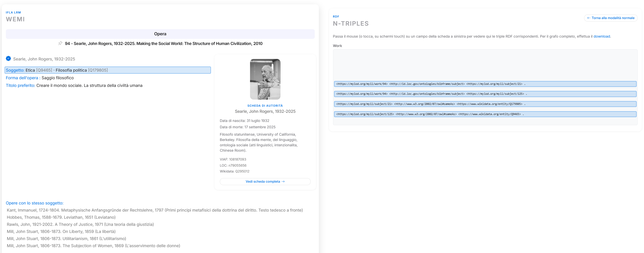The image size is (644, 253).
Task: Open Mill's 'On Liberty, 1859' entry
Action: coord(61,232)
